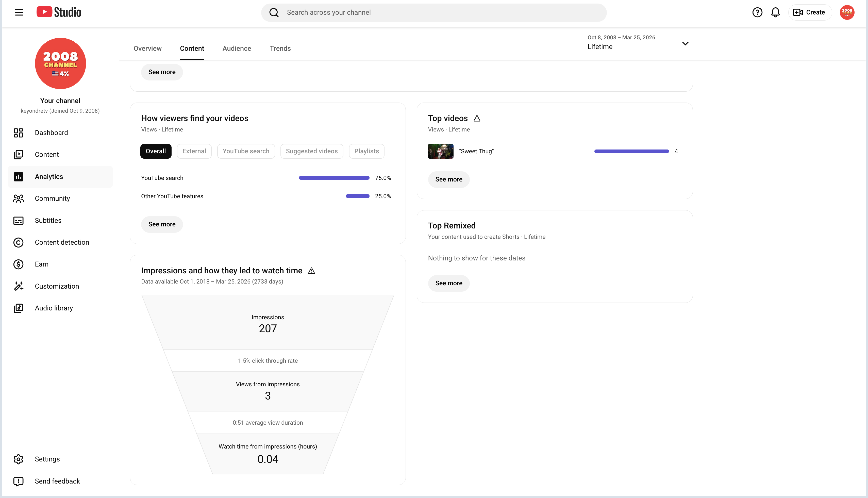Open the hamburger navigation menu
This screenshot has height=498, width=868.
tap(19, 12)
